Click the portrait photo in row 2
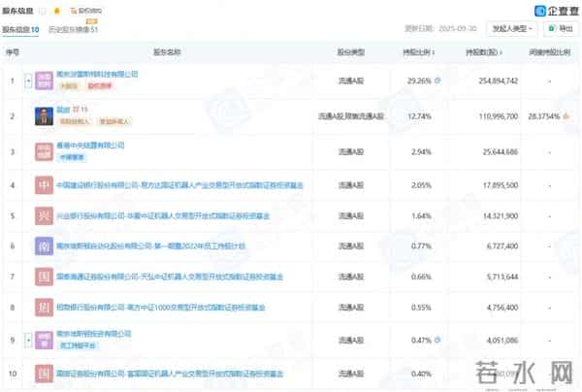 [x=44, y=116]
